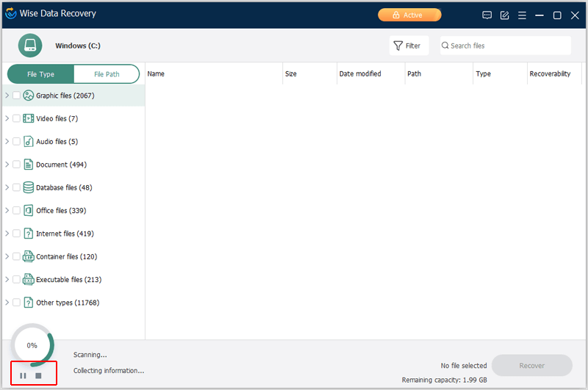The width and height of the screenshot is (588, 390).
Task: Click the magnifier icon in search box
Action: pyautogui.click(x=445, y=46)
